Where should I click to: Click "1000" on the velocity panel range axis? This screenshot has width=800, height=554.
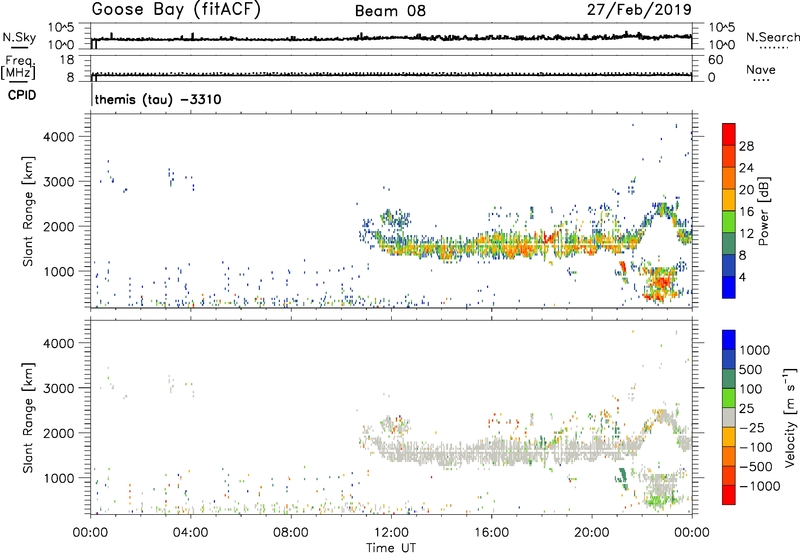point(59,478)
